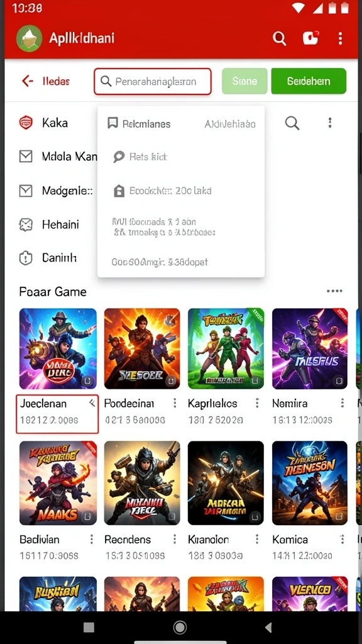Open options menu for Komica
Image resolution: width=362 pixels, height=644 pixels.
tap(342, 539)
